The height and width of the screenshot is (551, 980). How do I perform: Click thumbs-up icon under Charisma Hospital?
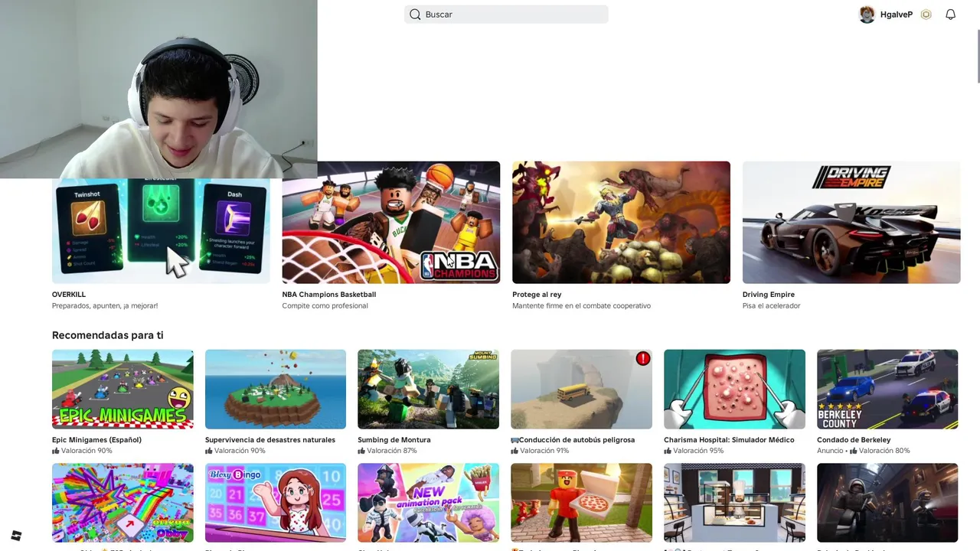tap(668, 451)
